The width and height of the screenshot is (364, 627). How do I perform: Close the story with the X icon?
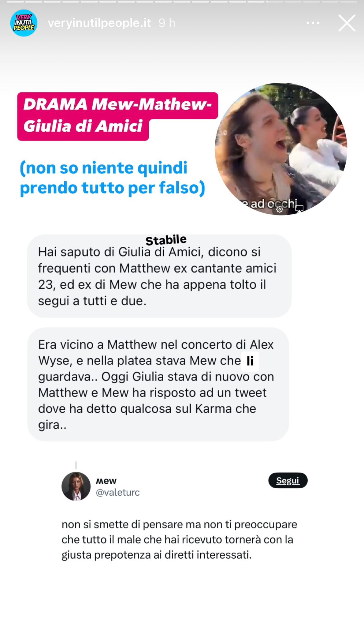pyautogui.click(x=347, y=23)
